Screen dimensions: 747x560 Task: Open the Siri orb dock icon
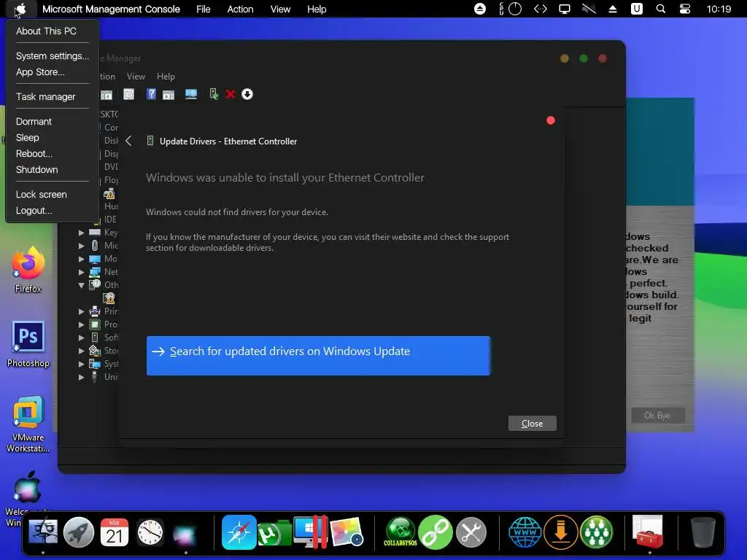pos(185,534)
